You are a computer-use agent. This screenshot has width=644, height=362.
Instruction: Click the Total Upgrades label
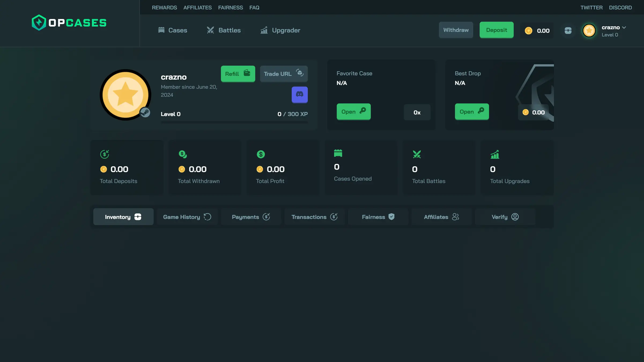(x=510, y=181)
